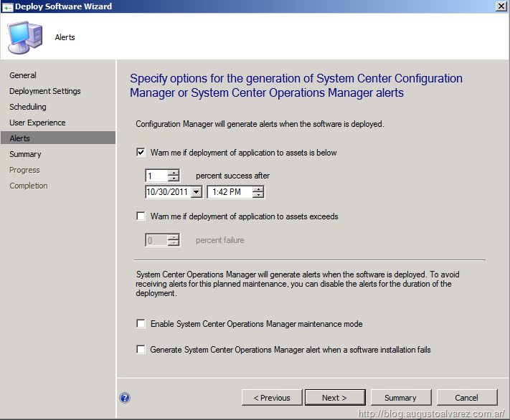
Task: Increase percent success value with up arrow
Action: [173, 173]
